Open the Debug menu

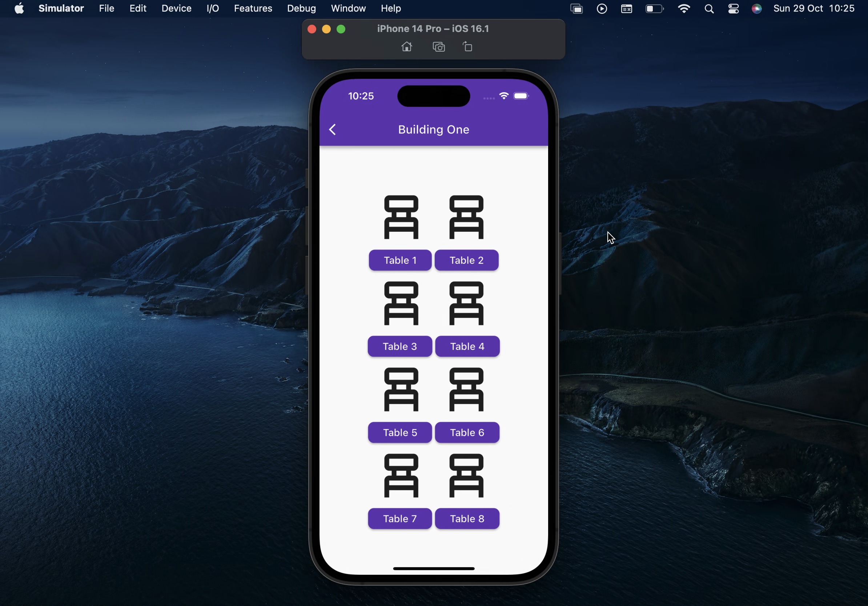(x=301, y=8)
